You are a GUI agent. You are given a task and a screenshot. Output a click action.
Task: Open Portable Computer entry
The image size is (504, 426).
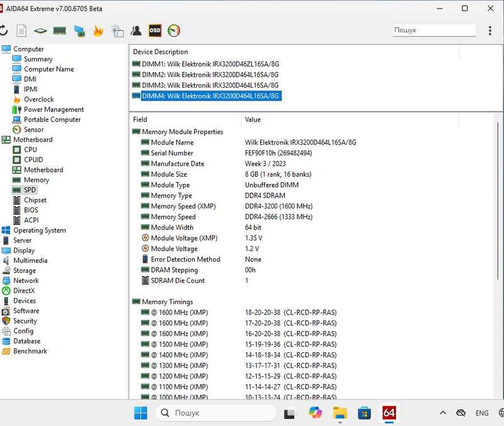tap(52, 119)
